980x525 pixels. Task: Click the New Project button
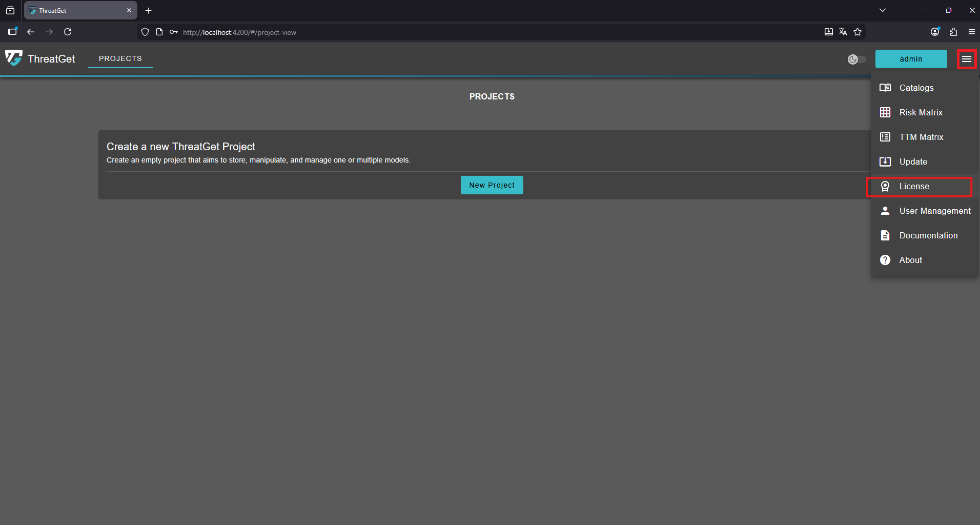[x=492, y=185]
